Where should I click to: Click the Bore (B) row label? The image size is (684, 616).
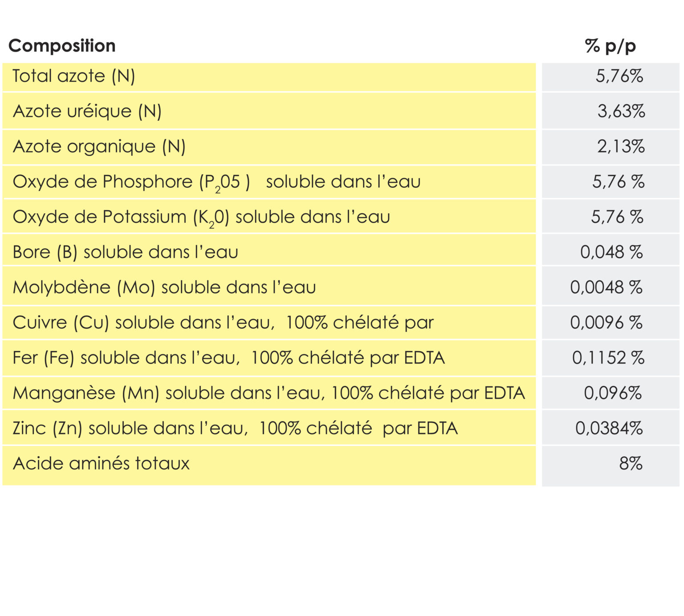click(x=125, y=252)
